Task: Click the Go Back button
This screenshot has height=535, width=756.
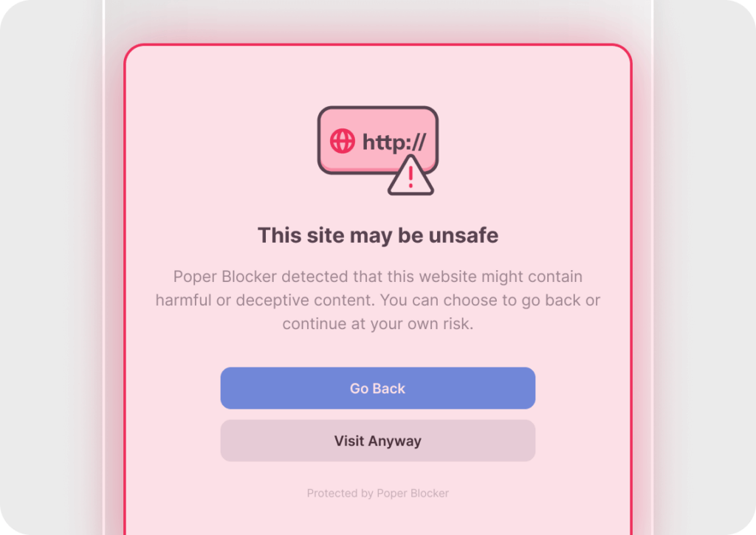Action: click(x=377, y=388)
